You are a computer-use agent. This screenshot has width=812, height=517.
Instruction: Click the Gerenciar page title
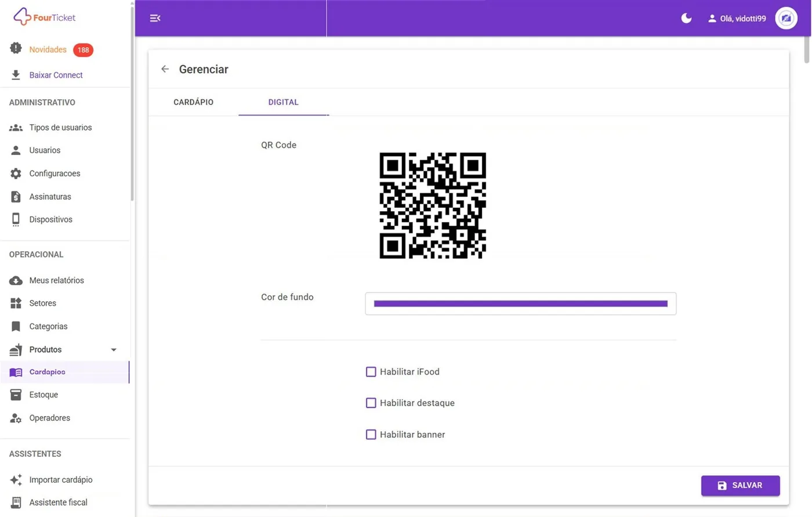[204, 69]
